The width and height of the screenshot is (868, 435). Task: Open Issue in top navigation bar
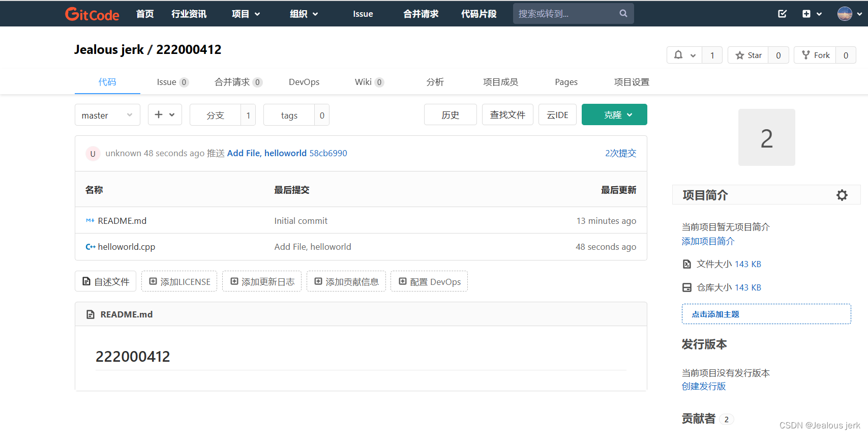click(x=363, y=14)
